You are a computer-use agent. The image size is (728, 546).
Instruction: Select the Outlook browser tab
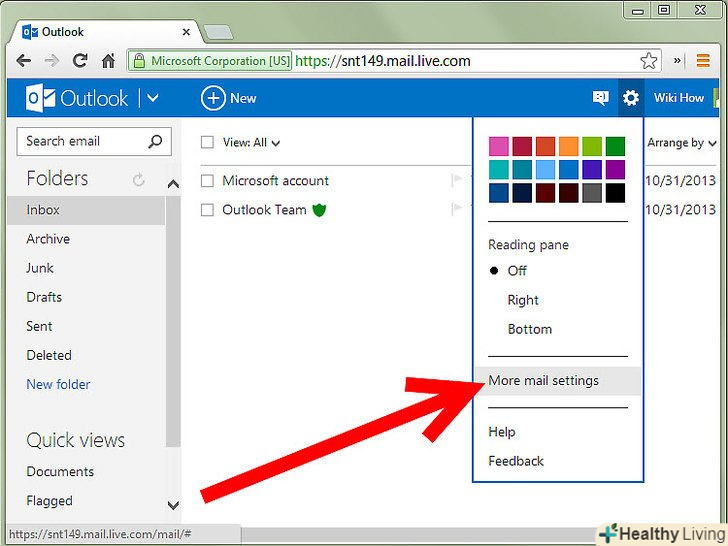pos(106,32)
